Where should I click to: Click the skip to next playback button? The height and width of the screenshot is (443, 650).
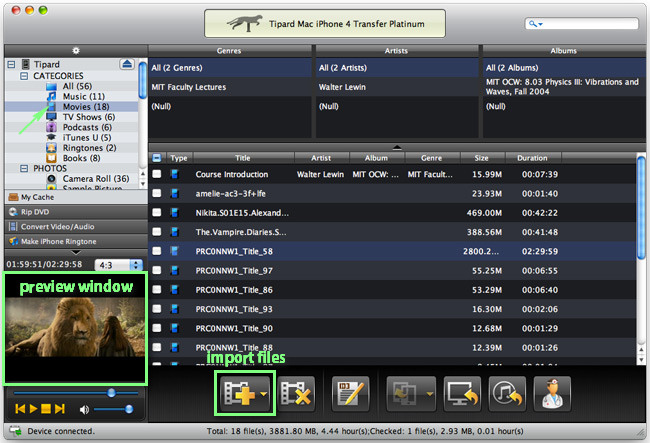point(59,409)
